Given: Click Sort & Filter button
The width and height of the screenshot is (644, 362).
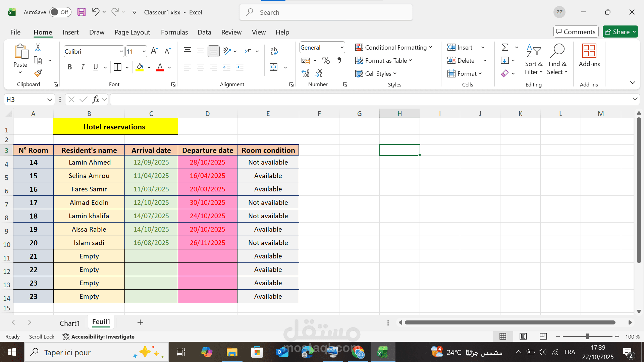Looking at the screenshot, I should 534,59.
